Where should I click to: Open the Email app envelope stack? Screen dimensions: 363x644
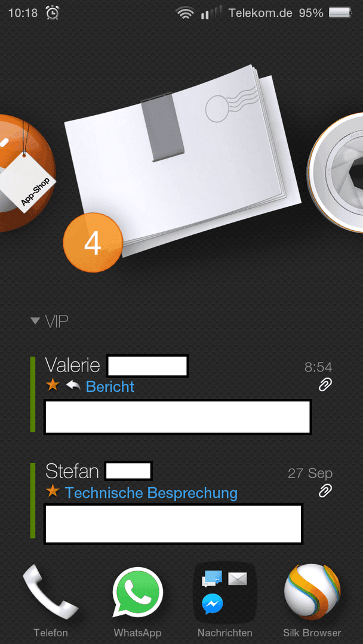pos(183,160)
